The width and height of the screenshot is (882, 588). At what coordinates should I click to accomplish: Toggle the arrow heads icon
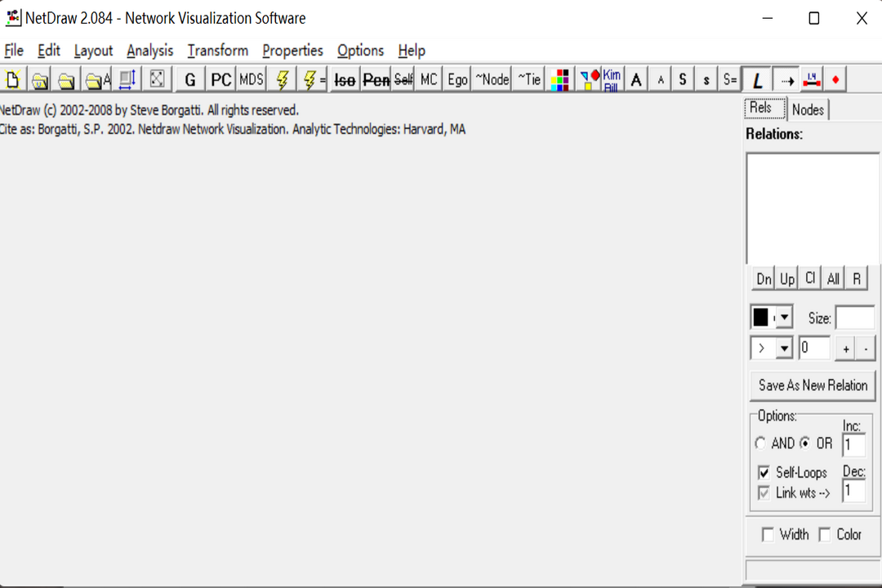tap(786, 80)
